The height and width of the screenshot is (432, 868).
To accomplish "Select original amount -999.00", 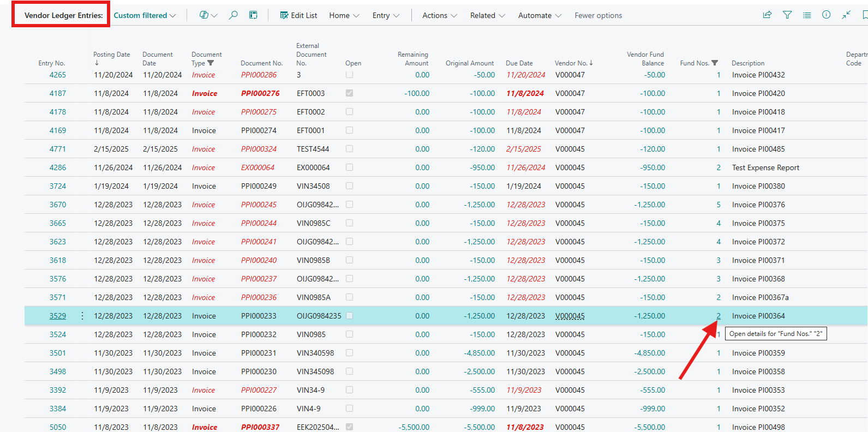I will coord(482,409).
